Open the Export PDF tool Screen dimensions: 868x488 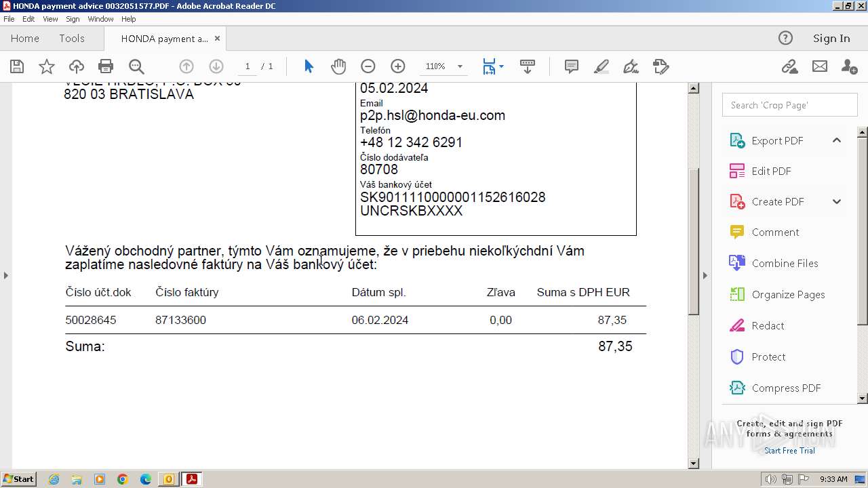[x=777, y=140]
